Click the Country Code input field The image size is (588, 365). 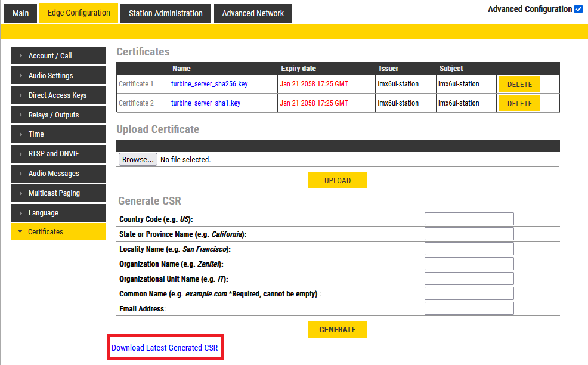point(469,219)
